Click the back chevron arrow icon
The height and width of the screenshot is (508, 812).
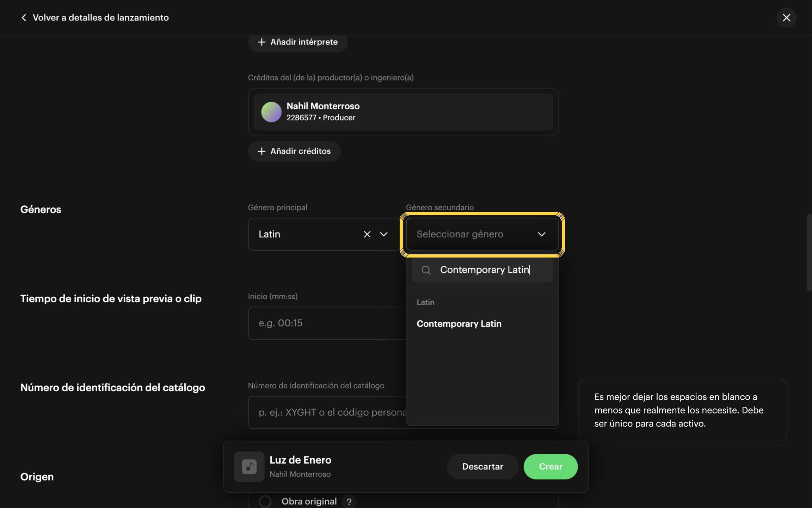click(x=24, y=18)
